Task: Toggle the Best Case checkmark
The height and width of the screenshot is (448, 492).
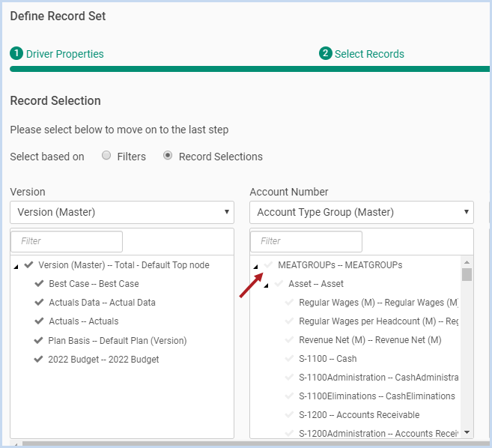Action: 39,283
